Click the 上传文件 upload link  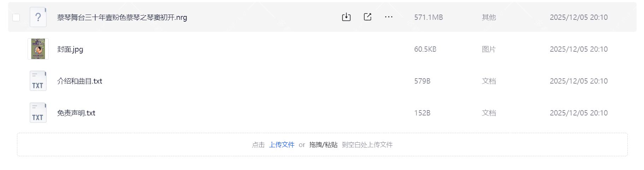tap(282, 144)
